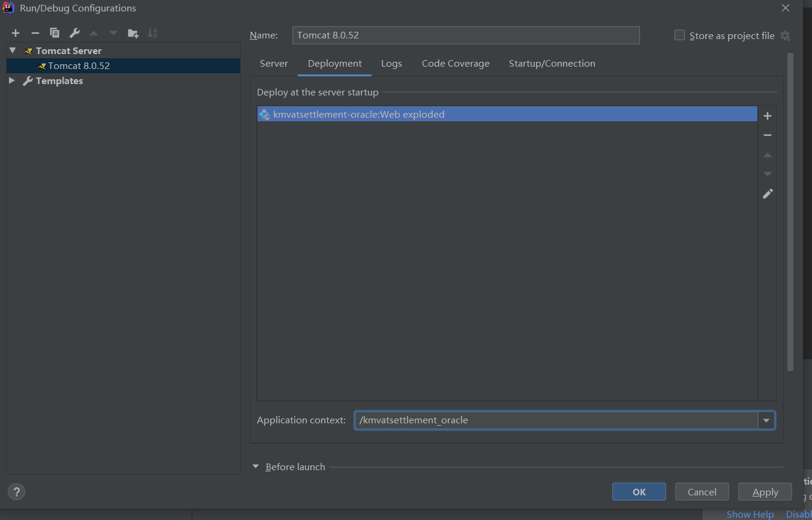Click the Show Help link

[x=750, y=514]
